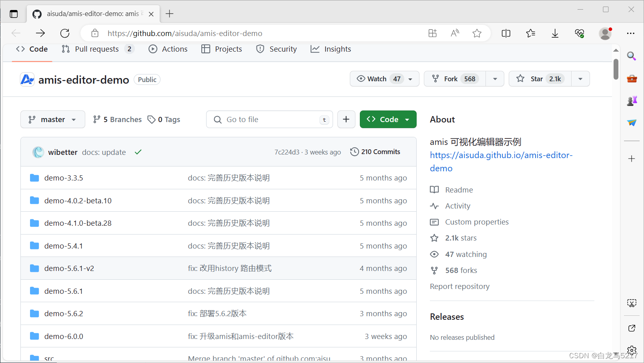Image resolution: width=644 pixels, height=363 pixels.
Task: Open the demo-3.3.5 folder
Action: 64,178
